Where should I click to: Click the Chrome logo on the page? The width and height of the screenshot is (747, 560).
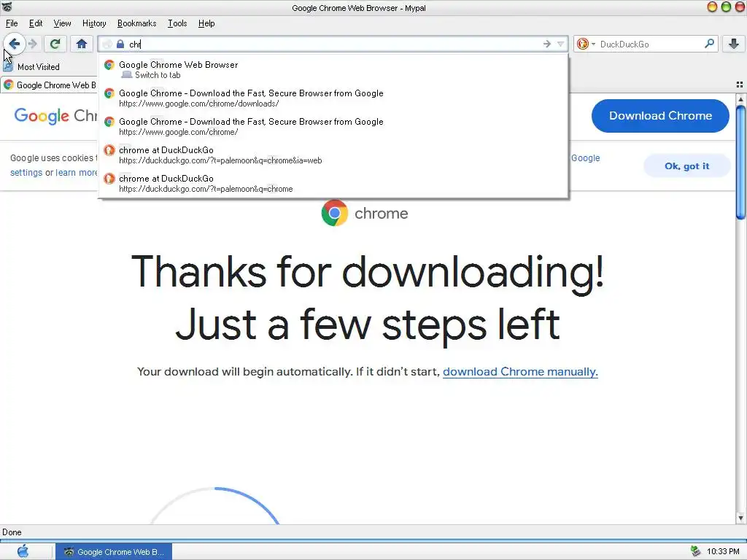(x=334, y=213)
